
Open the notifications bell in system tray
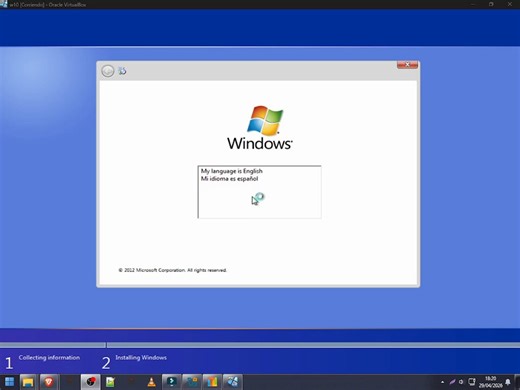point(508,382)
